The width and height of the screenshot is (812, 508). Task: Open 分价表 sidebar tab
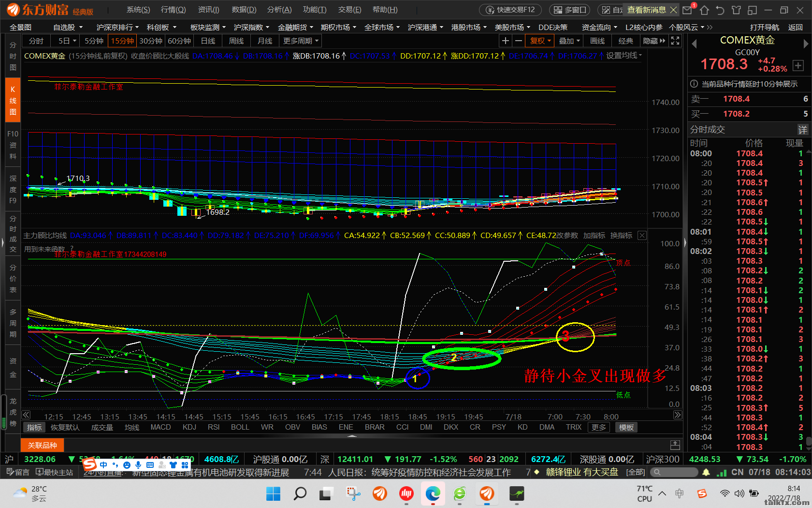(x=13, y=279)
